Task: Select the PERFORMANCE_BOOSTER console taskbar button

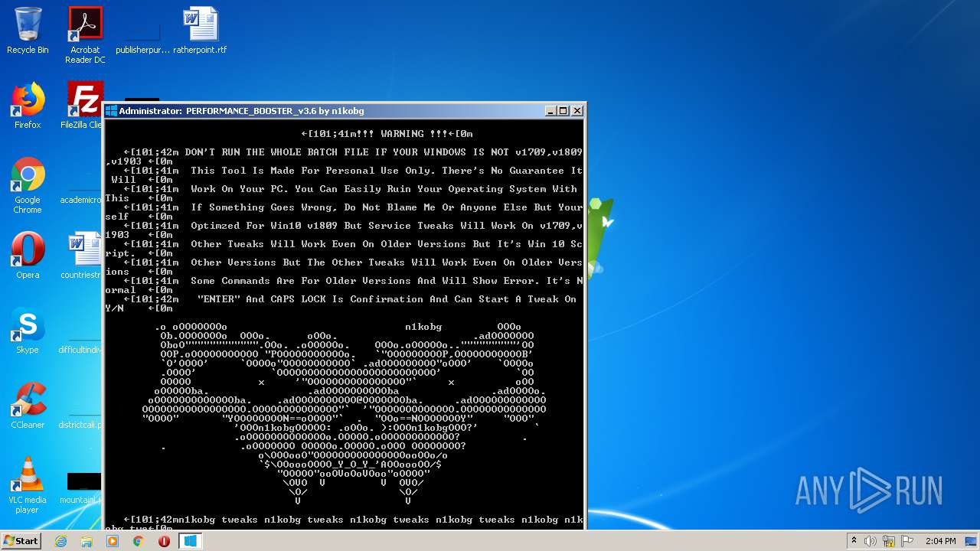Action: point(190,541)
